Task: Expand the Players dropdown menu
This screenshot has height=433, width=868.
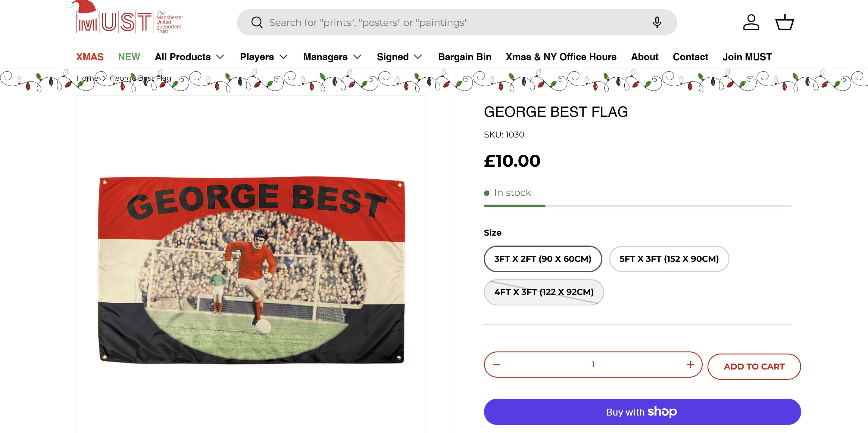Action: tap(264, 57)
